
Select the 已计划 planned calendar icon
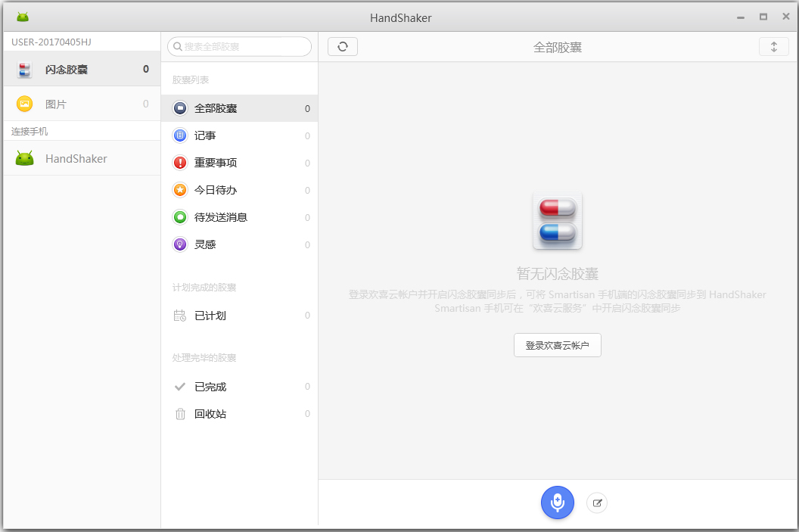point(179,316)
